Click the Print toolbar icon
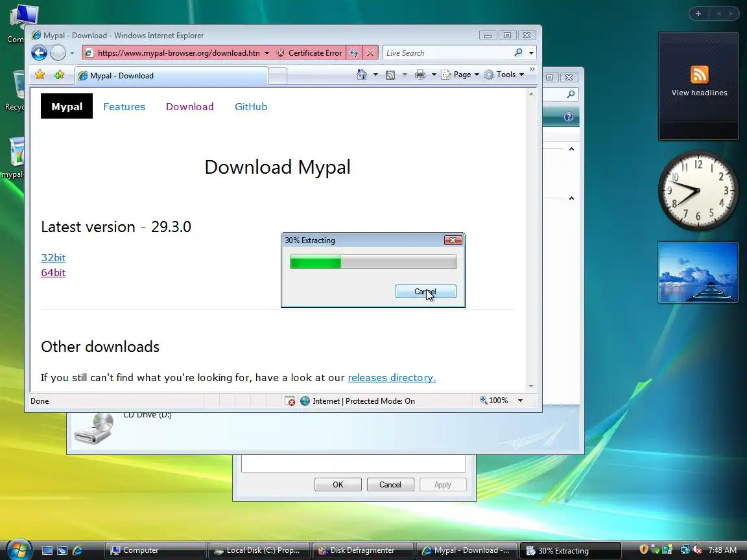This screenshot has width=747, height=560. click(420, 75)
